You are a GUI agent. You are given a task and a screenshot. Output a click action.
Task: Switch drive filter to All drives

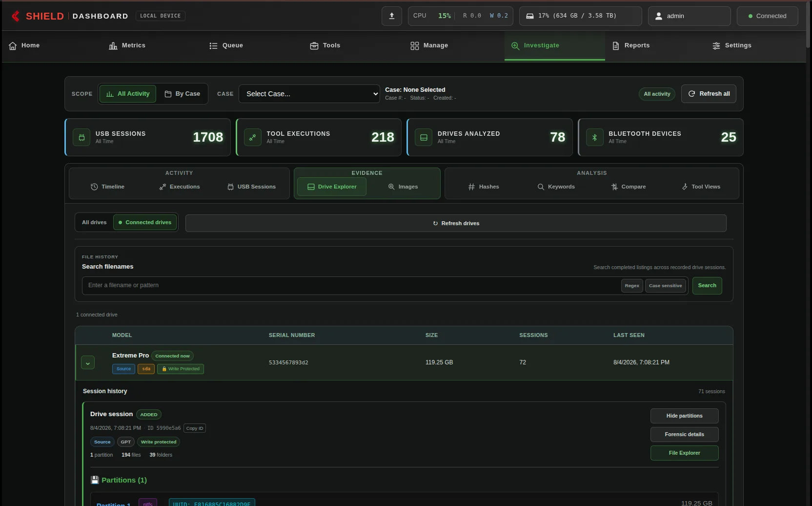(x=94, y=222)
